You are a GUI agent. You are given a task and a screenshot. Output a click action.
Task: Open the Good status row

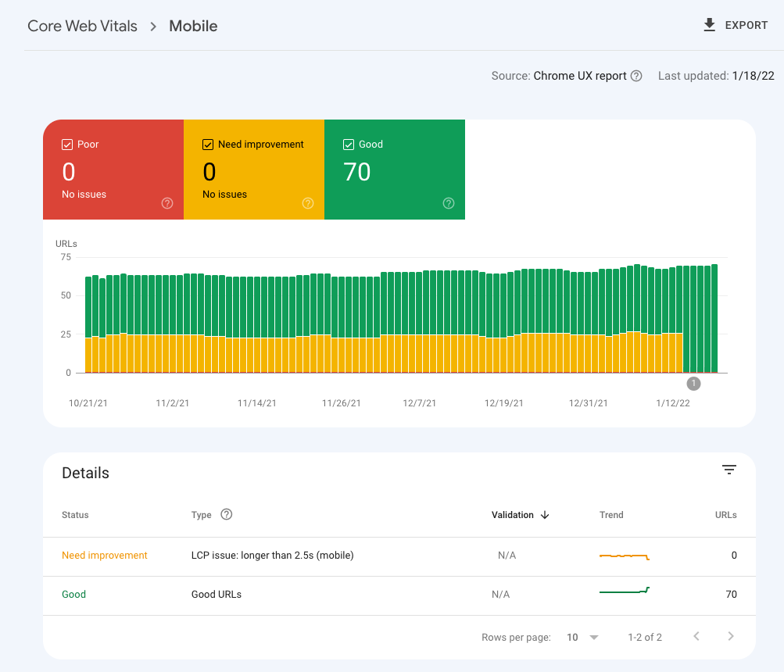point(399,595)
